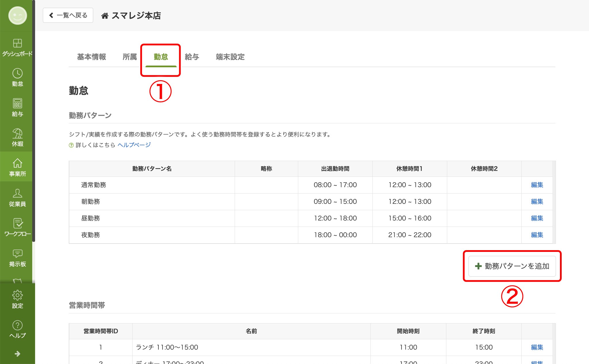The width and height of the screenshot is (589, 364).
Task: Open the ダッシュボード sidebar icon
Action: (x=17, y=43)
